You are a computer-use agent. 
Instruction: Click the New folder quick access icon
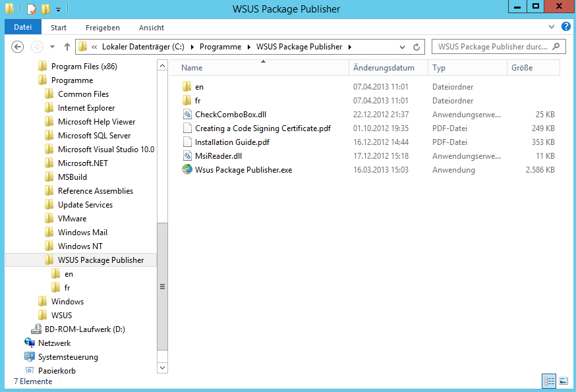click(x=45, y=9)
